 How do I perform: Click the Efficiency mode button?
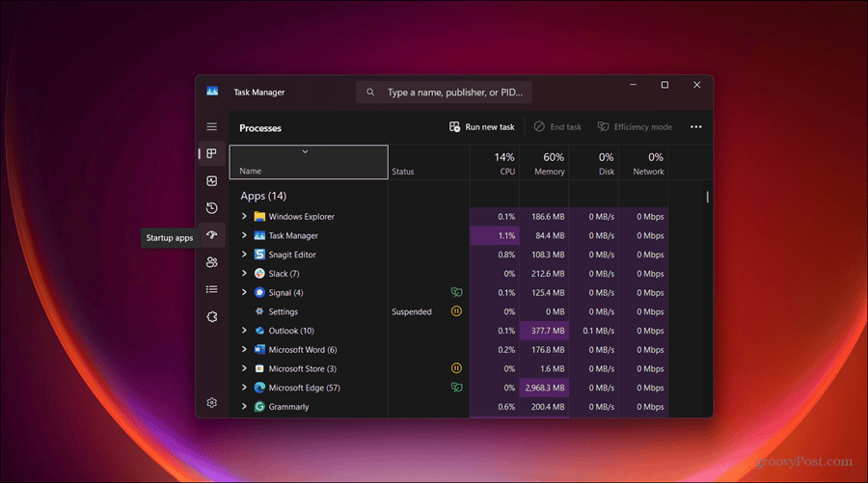[x=635, y=127]
